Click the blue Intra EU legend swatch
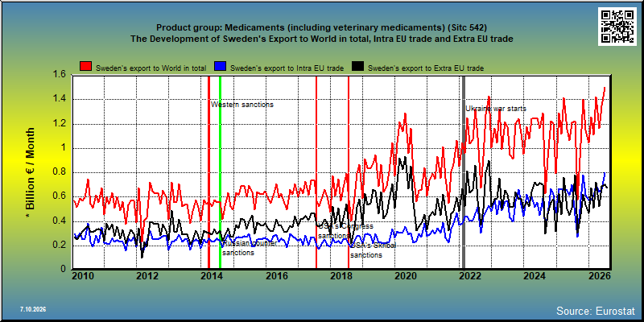The image size is (644, 322). (x=221, y=67)
